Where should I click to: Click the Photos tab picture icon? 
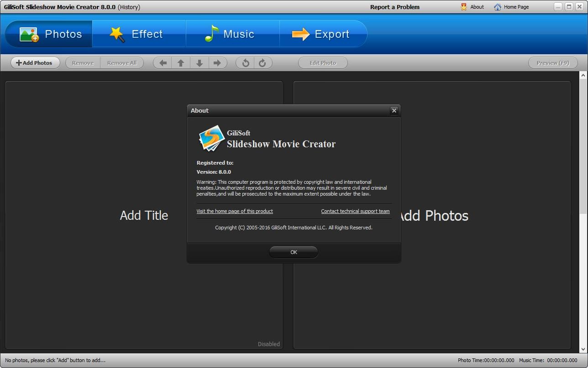tap(29, 34)
